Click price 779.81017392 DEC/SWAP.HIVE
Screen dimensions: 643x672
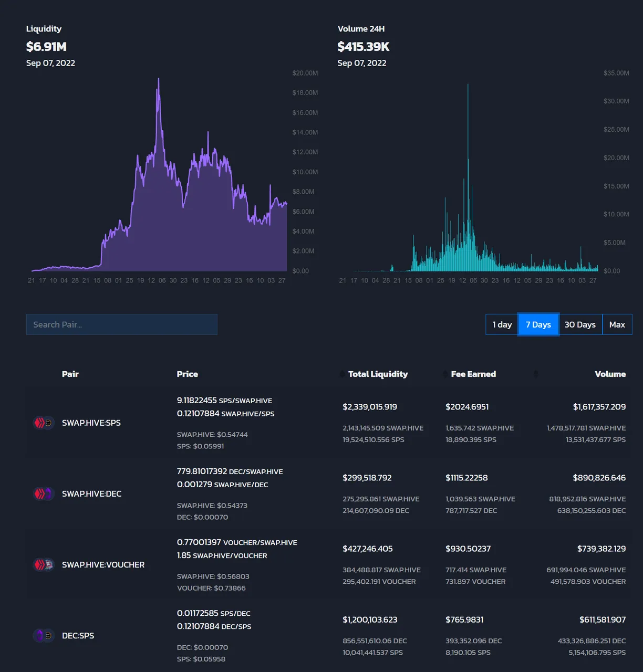230,471
